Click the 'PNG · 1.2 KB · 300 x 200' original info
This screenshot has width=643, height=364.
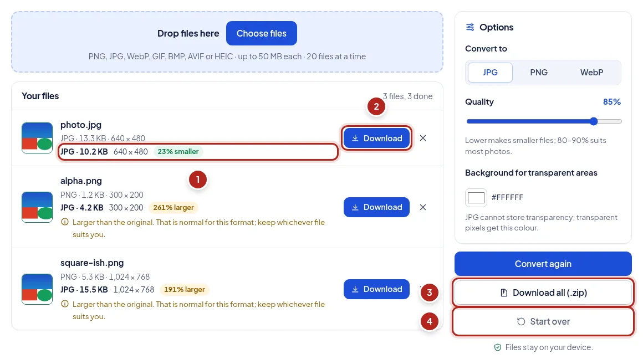coord(101,195)
